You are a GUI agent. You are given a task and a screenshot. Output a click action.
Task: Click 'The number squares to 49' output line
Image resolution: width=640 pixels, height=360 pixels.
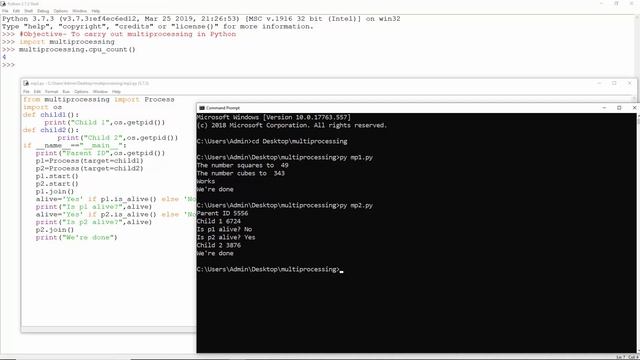pyautogui.click(x=242, y=165)
